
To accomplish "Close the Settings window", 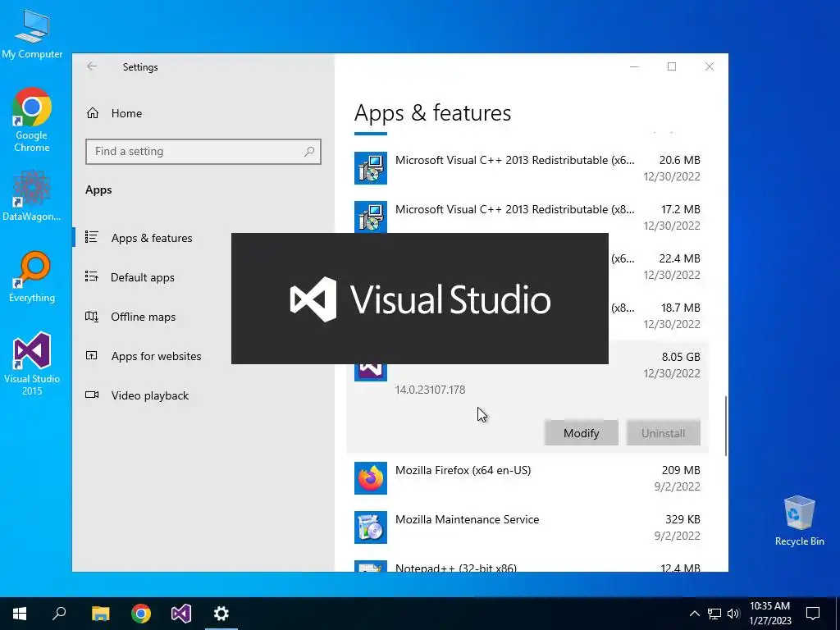I will (710, 66).
